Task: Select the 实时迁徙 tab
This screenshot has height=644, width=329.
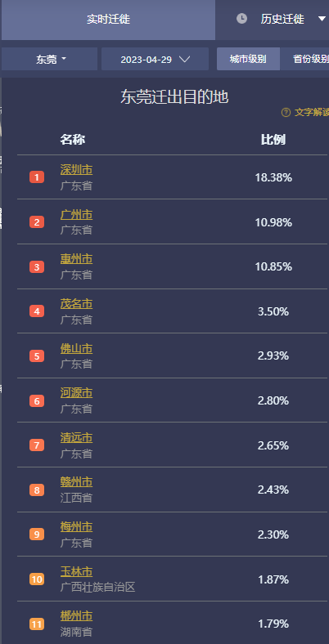Action: click(108, 20)
